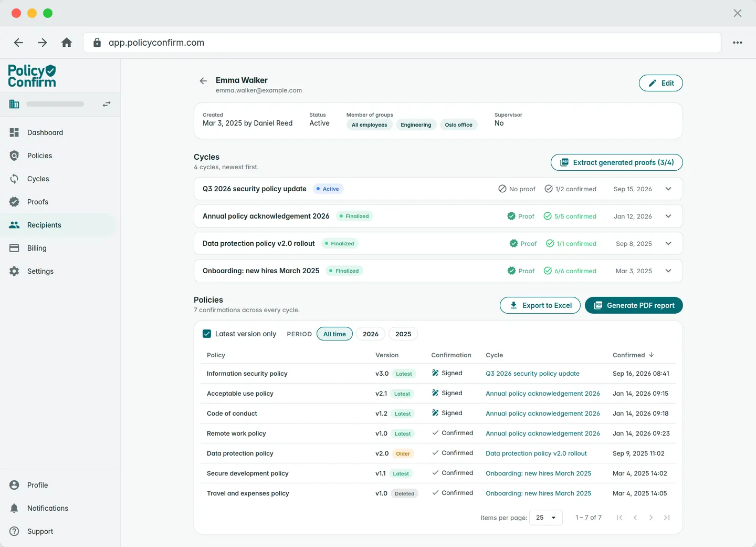Open items per page dropdown

click(546, 518)
